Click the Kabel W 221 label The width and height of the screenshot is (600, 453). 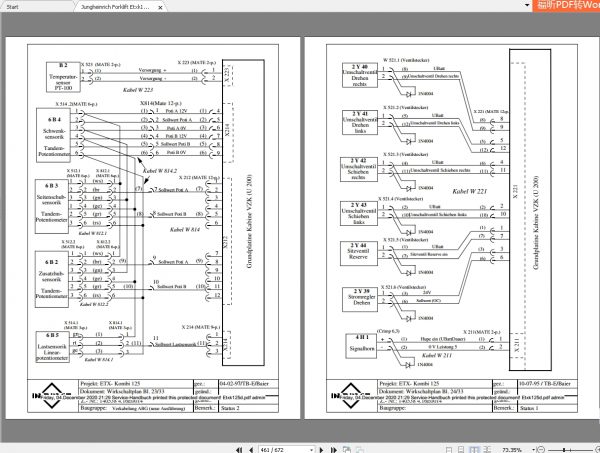click(470, 191)
